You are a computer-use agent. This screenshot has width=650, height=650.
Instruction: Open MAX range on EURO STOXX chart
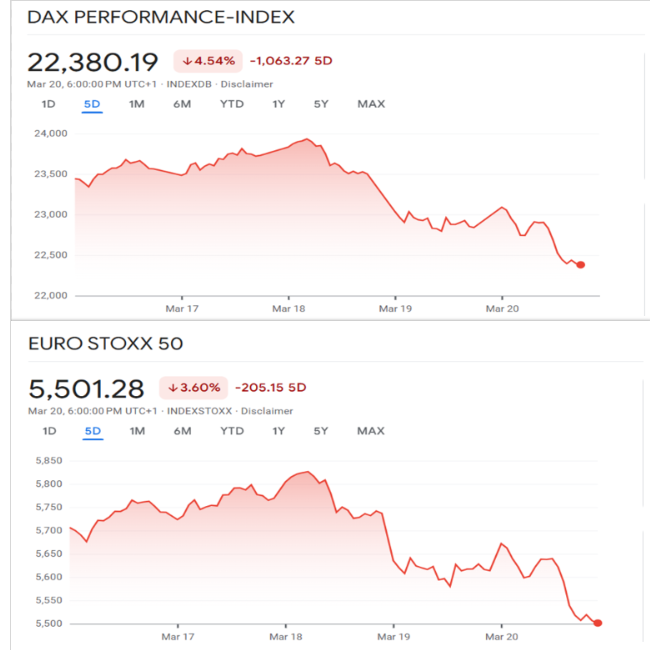pyautogui.click(x=371, y=431)
